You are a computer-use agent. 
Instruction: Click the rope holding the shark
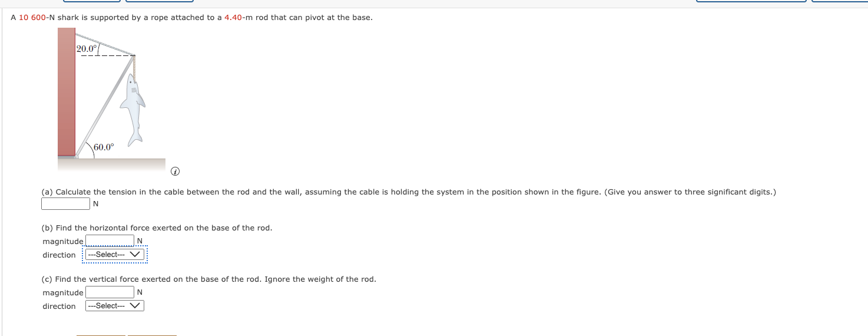point(134,66)
